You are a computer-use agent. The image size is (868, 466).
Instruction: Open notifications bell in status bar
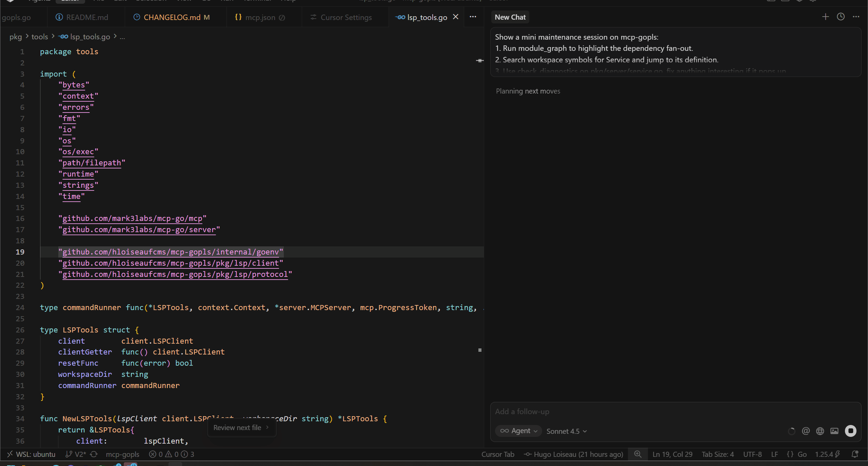tap(855, 454)
